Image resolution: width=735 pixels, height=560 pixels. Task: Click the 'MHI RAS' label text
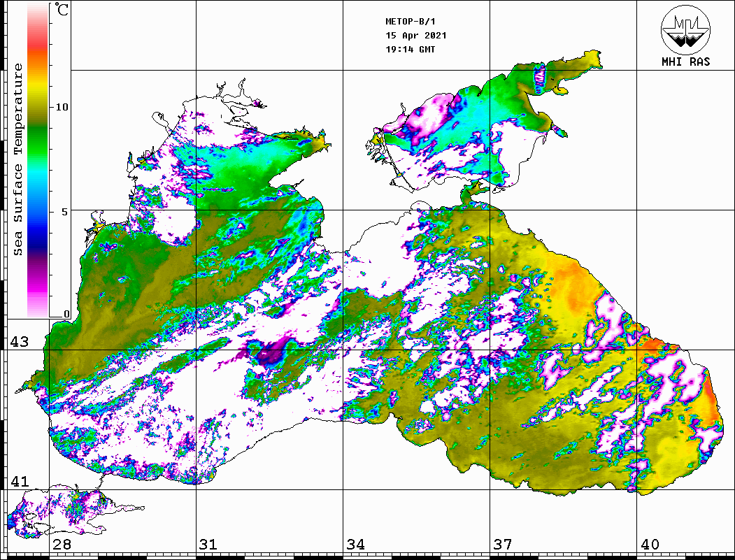tap(686, 62)
